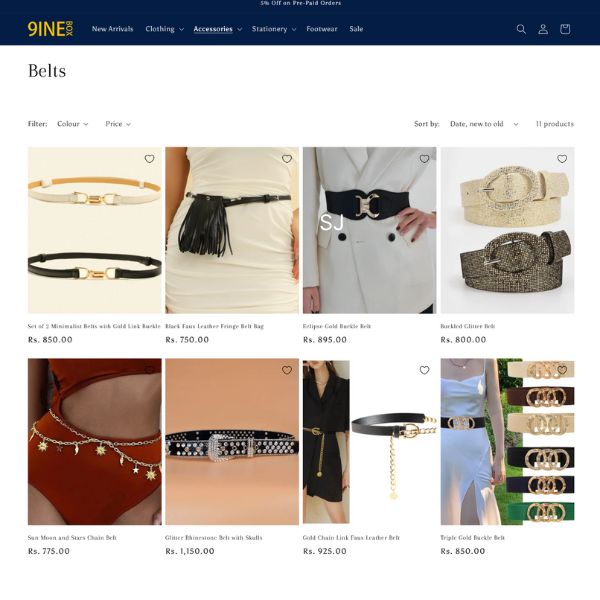Toggle wishlist heart on Eclipse Gold Buckle Belt

424,159
